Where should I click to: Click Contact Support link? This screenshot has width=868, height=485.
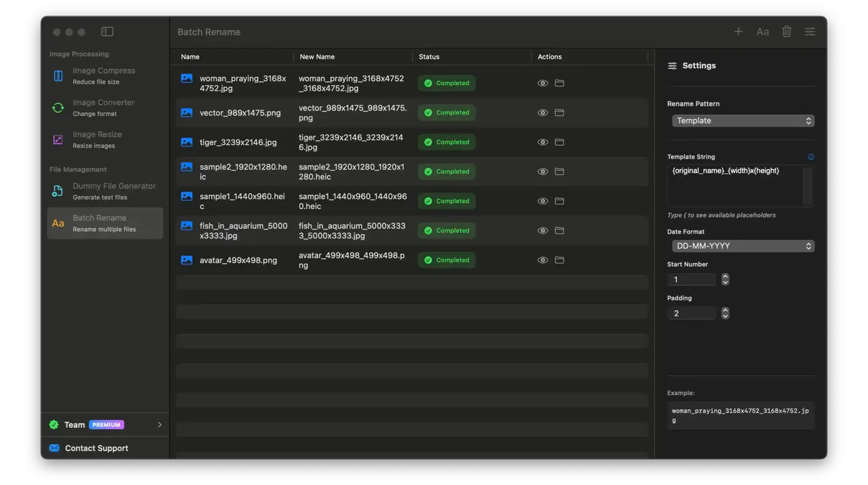coord(96,448)
